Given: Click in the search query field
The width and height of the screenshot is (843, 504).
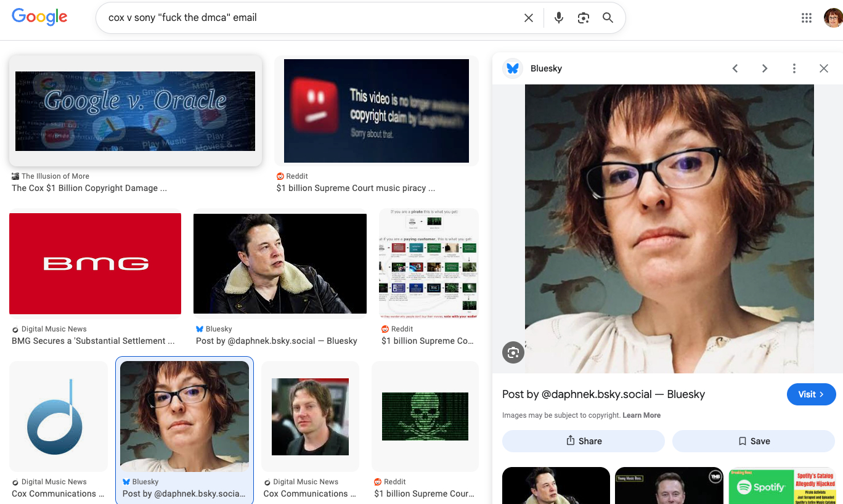Looking at the screenshot, I should (308, 18).
